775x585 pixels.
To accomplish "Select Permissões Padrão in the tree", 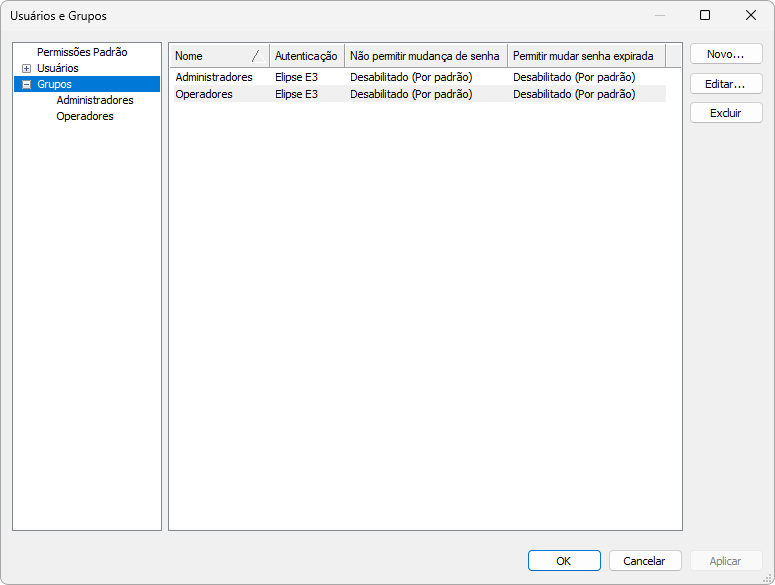I will coord(82,52).
